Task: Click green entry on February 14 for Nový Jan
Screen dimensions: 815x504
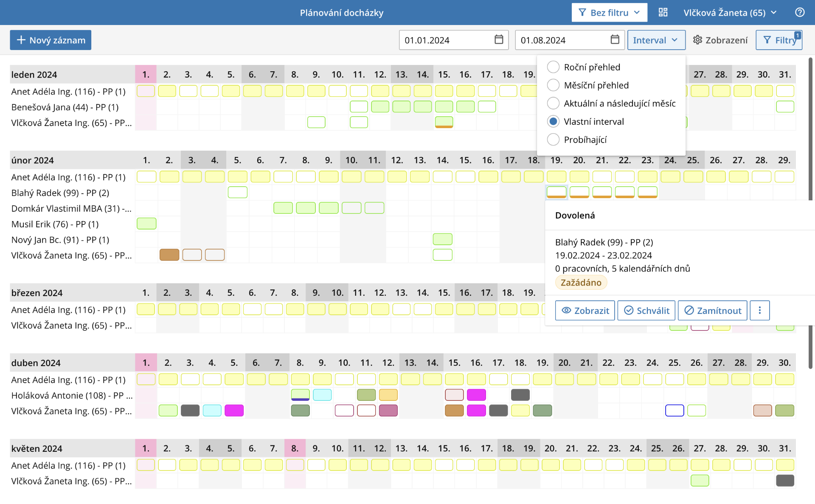Action: pos(443,239)
